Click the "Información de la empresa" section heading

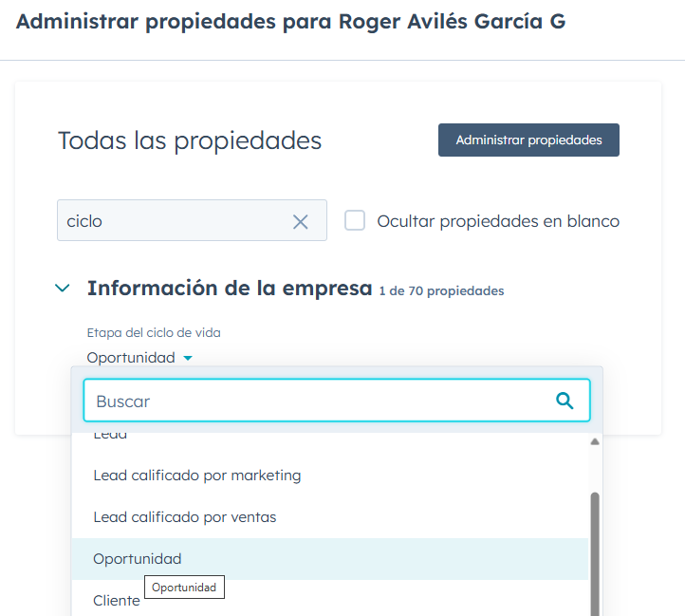coord(229,289)
